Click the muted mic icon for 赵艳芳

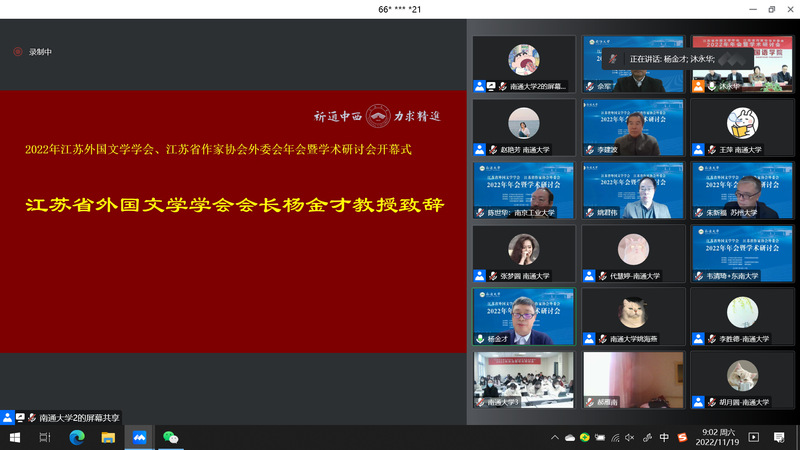click(491, 149)
